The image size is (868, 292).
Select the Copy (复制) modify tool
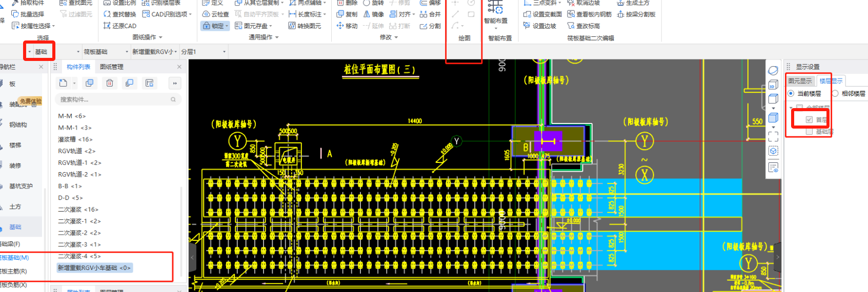pyautogui.click(x=347, y=14)
